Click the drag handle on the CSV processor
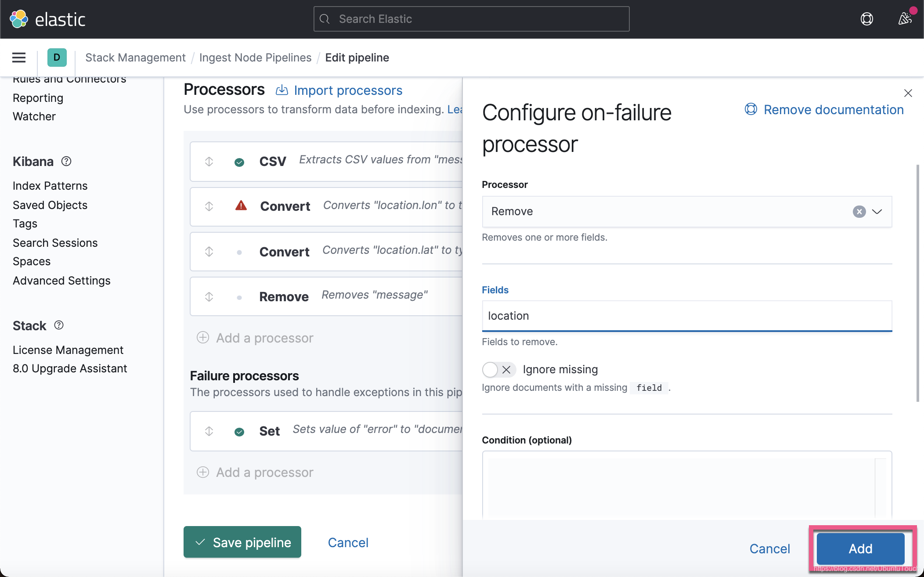The height and width of the screenshot is (577, 924). click(x=209, y=162)
